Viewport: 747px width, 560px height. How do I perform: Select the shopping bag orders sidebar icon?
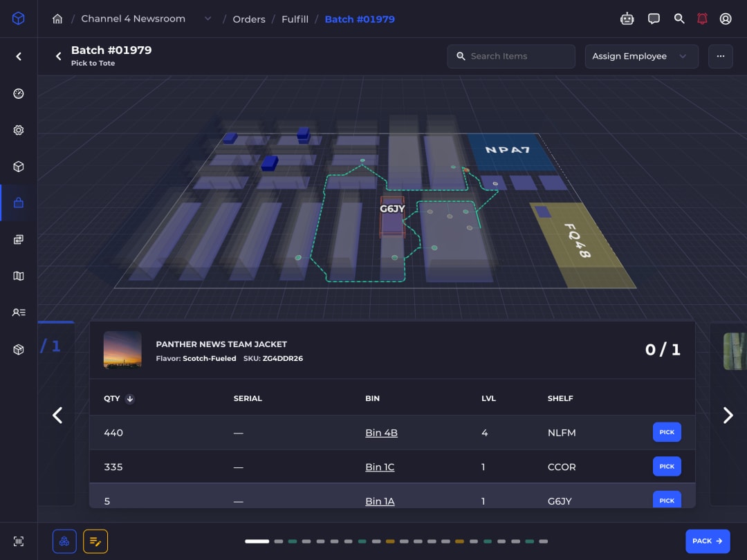(19, 203)
